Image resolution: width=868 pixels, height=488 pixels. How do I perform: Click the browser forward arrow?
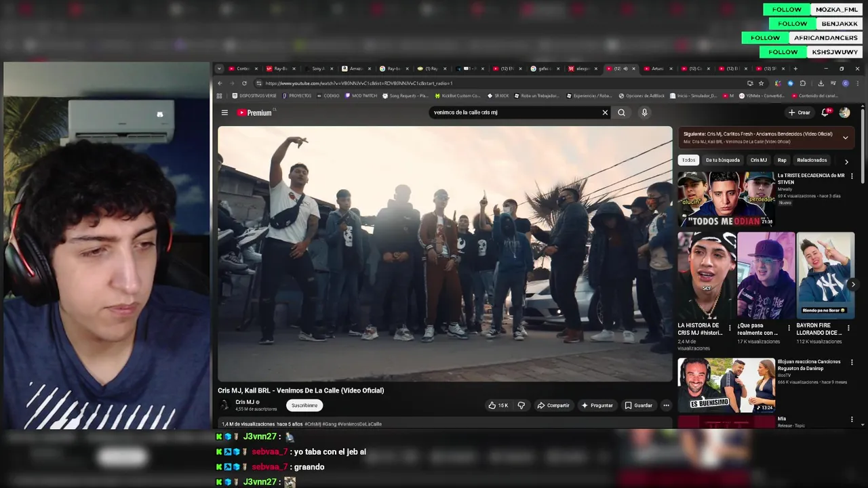pyautogui.click(x=232, y=83)
